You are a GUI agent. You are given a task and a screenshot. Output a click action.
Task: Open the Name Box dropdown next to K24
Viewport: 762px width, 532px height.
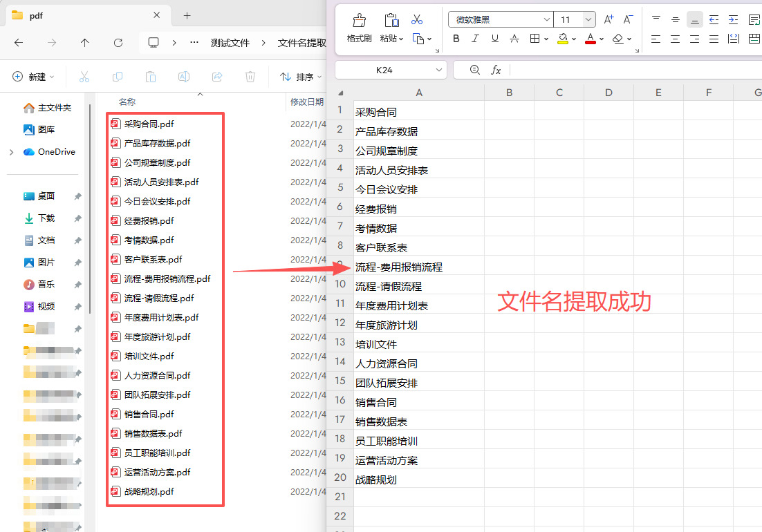[x=439, y=70]
